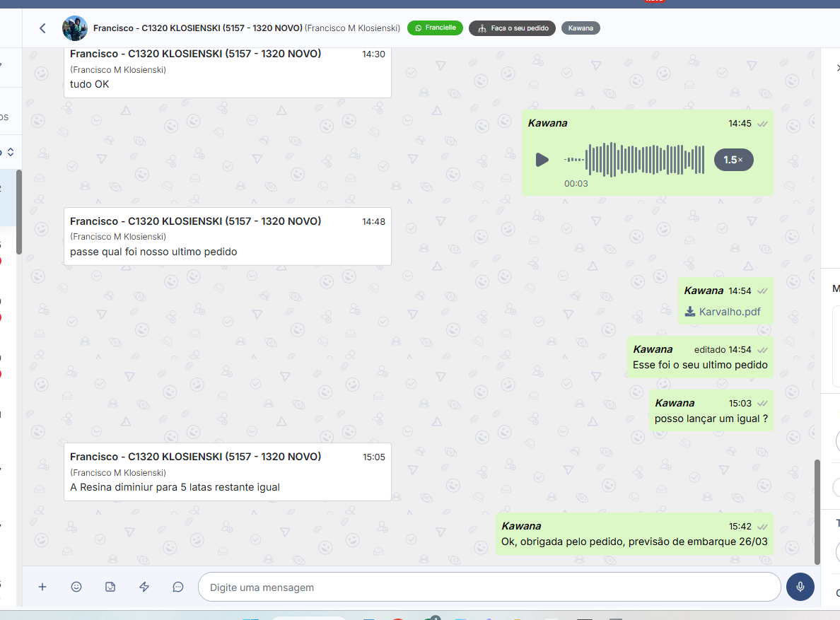Open Francisco's contact avatar
Viewport: 840px width, 620px height.
75,28
